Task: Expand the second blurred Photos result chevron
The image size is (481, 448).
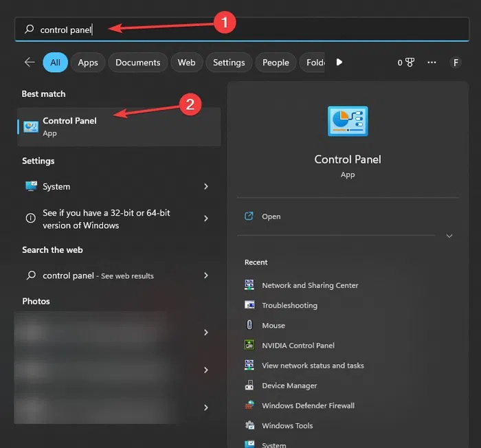Action: 206,370
